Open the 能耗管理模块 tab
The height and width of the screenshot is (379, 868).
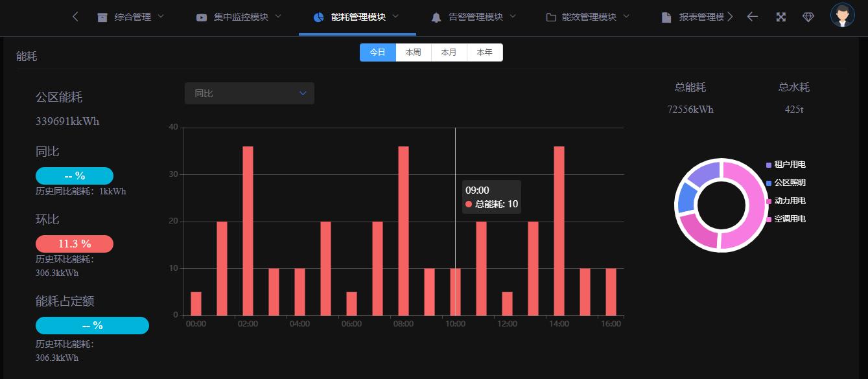pos(358,17)
